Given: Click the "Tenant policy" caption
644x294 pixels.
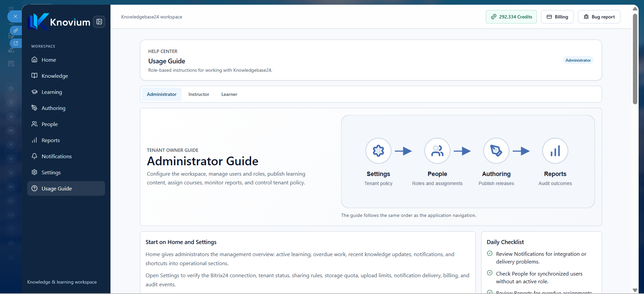Looking at the screenshot, I should 378,183.
